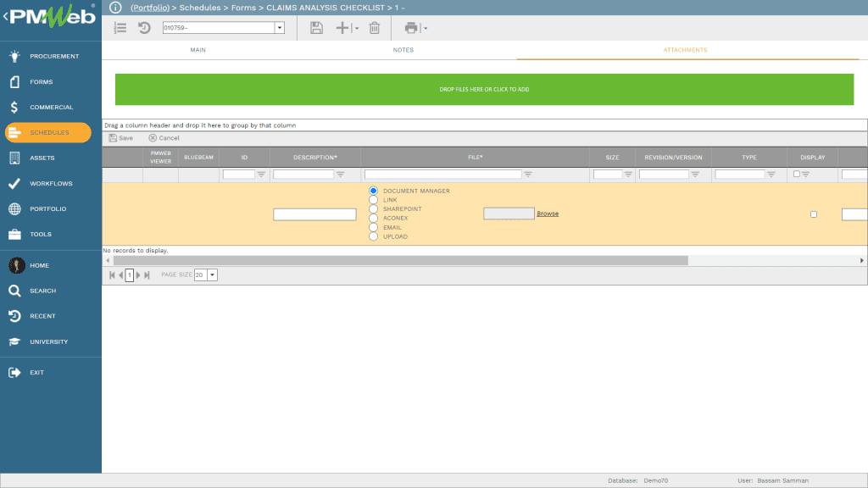This screenshot has width=868, height=488.
Task: Click the File column filter icon
Action: pos(528,175)
